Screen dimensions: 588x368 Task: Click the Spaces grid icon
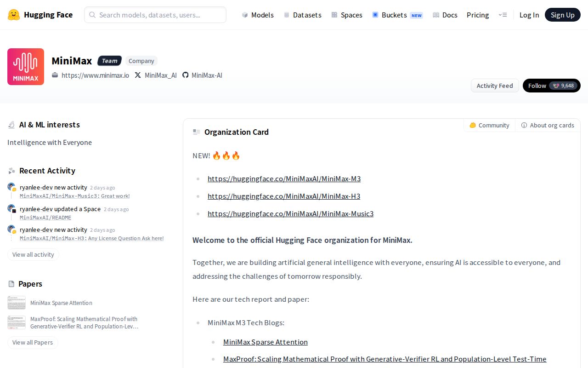[x=334, y=15]
